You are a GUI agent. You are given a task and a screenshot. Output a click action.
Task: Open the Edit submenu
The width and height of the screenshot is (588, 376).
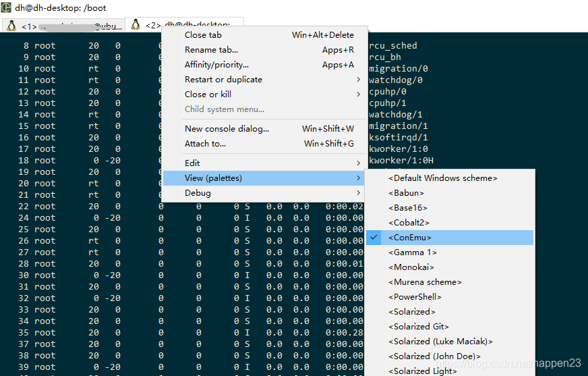tap(264, 163)
